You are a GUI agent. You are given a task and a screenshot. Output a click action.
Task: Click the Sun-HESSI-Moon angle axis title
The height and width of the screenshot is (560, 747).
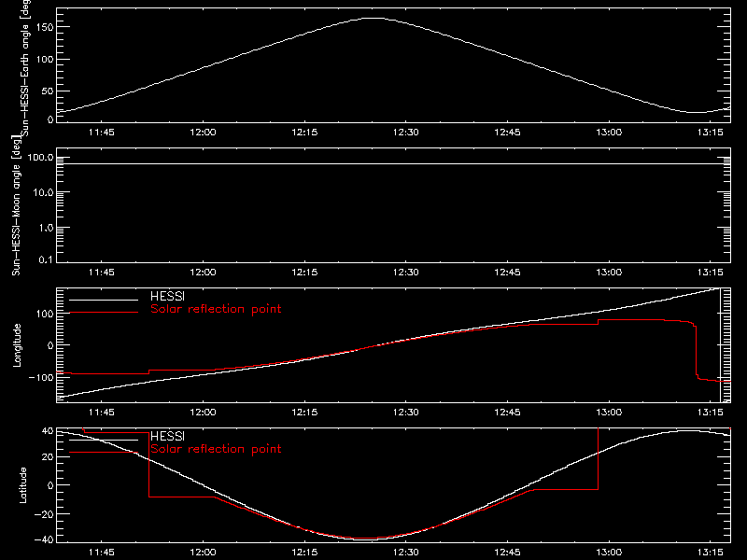click(x=16, y=205)
